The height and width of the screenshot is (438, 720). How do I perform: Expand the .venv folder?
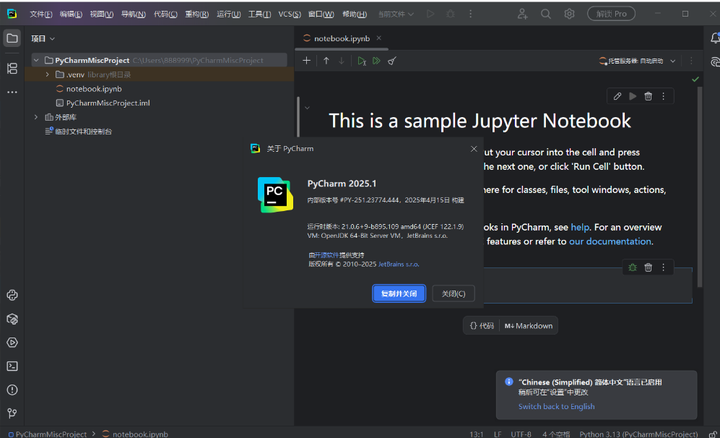[x=47, y=74]
